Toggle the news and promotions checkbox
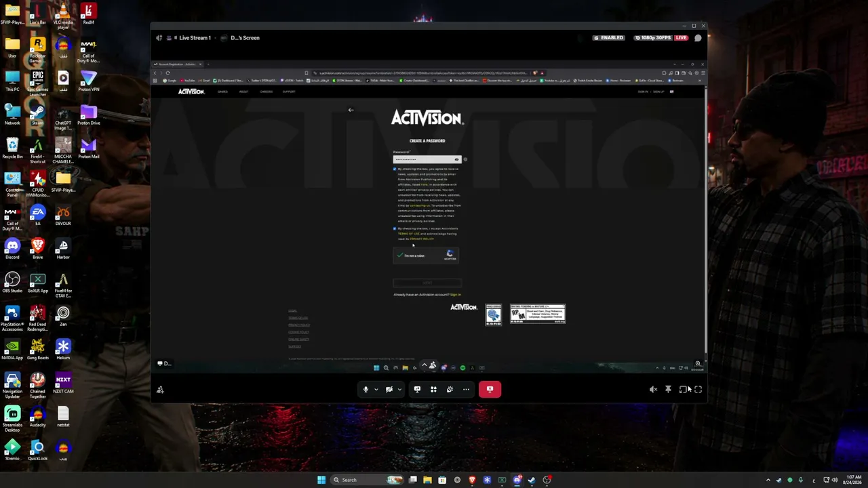Viewport: 868px width, 488px height. [395, 169]
